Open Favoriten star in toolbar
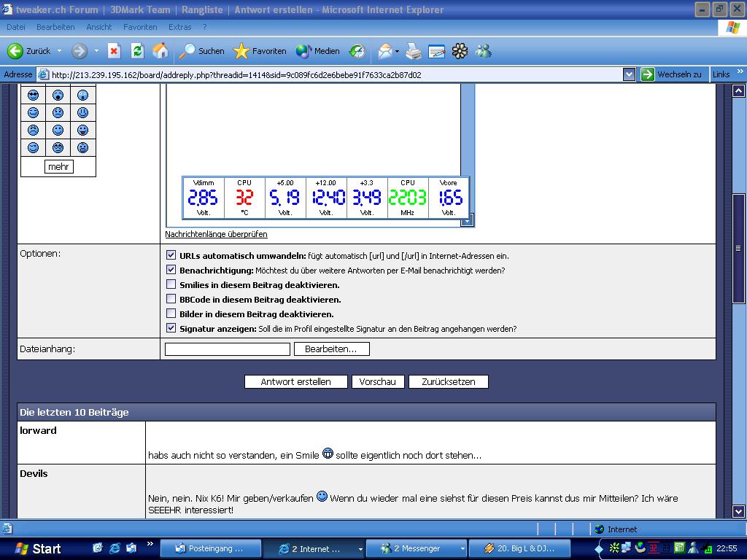 pyautogui.click(x=260, y=51)
